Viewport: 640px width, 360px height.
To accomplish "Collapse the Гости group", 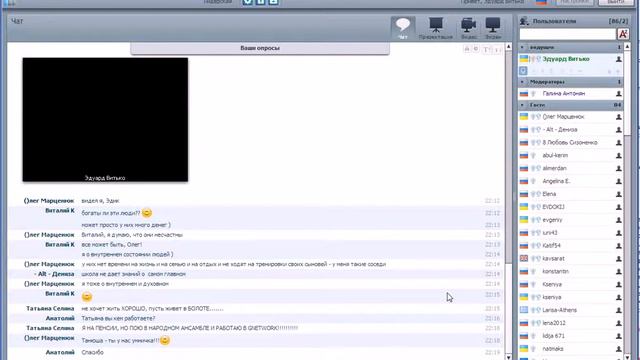I will coord(522,105).
